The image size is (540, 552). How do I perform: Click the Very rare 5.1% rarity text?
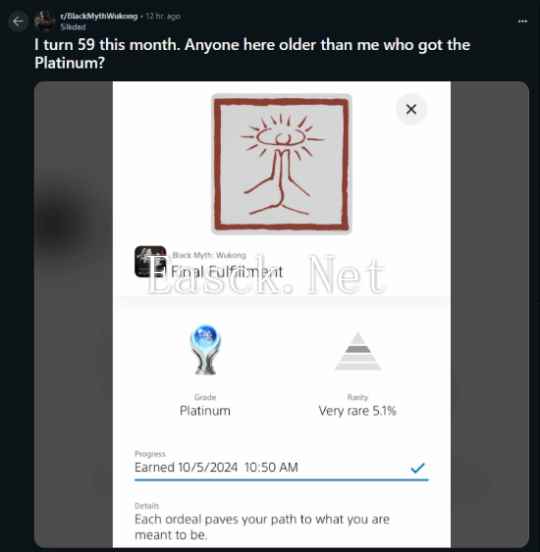(357, 410)
